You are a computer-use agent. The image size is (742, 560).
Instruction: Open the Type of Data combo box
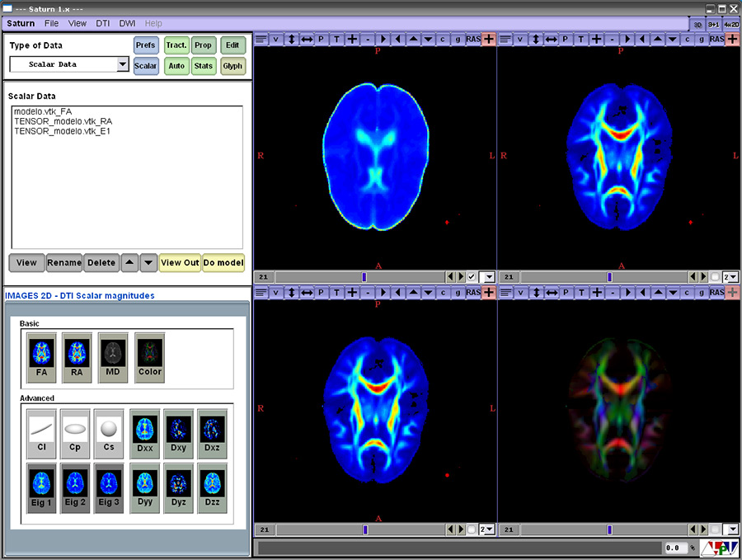tap(69, 64)
